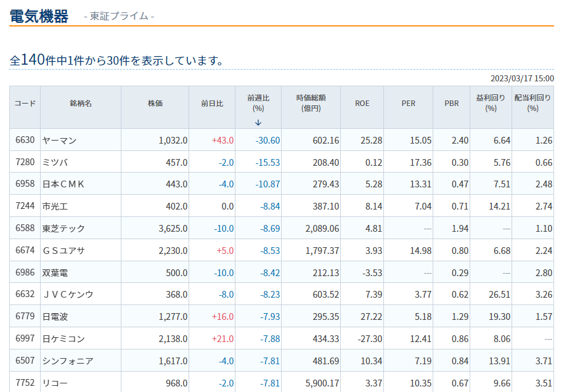
Task: Select code 6958
Action: (x=25, y=184)
